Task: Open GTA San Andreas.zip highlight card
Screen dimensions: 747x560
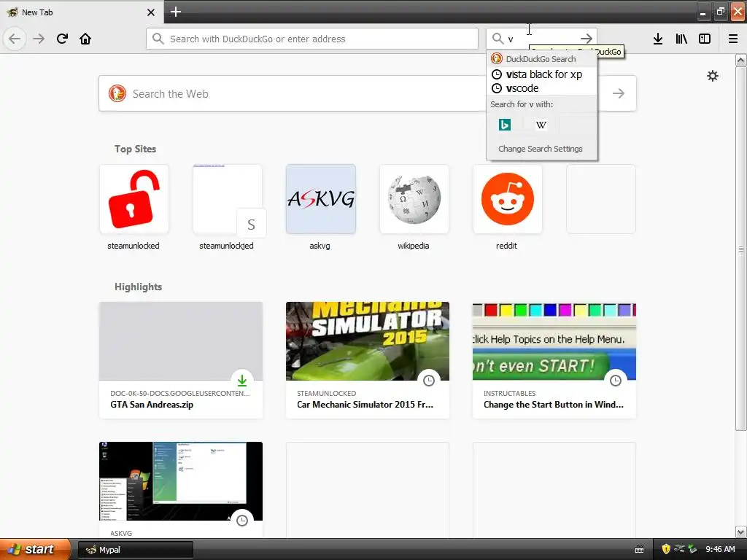Action: point(181,360)
